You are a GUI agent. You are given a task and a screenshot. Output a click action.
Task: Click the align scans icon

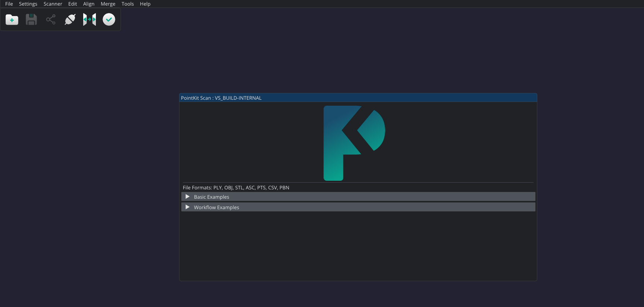90,19
